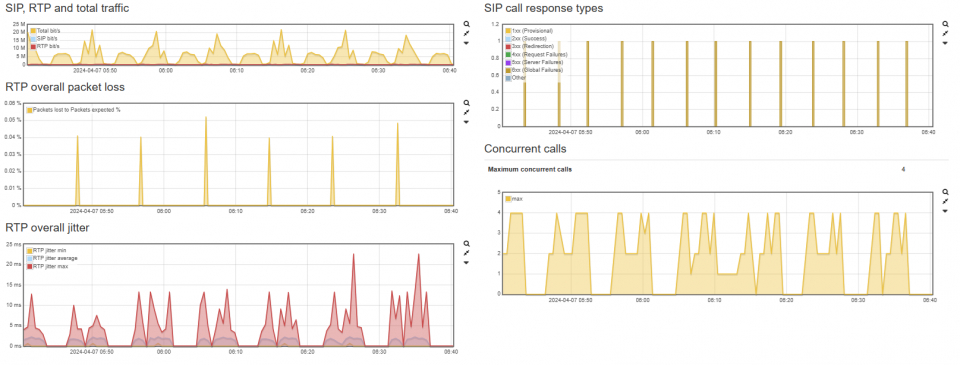
Task: Zoom the RTP overall jitter chart
Action: point(466,244)
